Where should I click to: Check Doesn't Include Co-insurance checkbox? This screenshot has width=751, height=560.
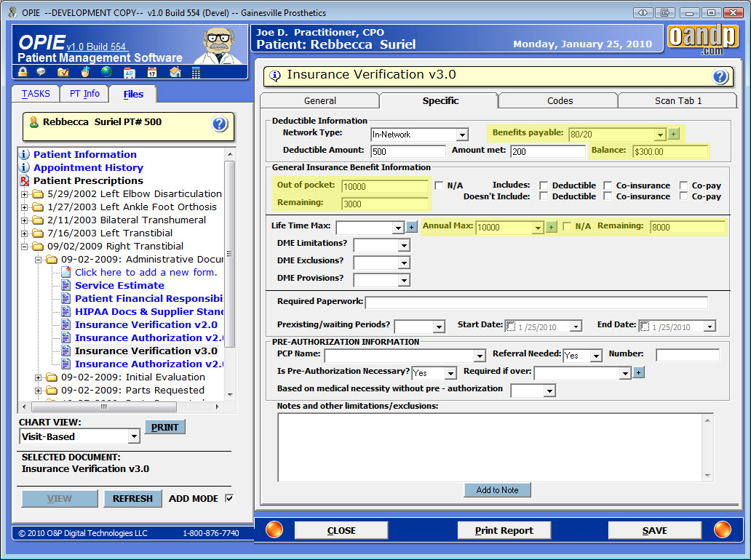click(x=608, y=196)
